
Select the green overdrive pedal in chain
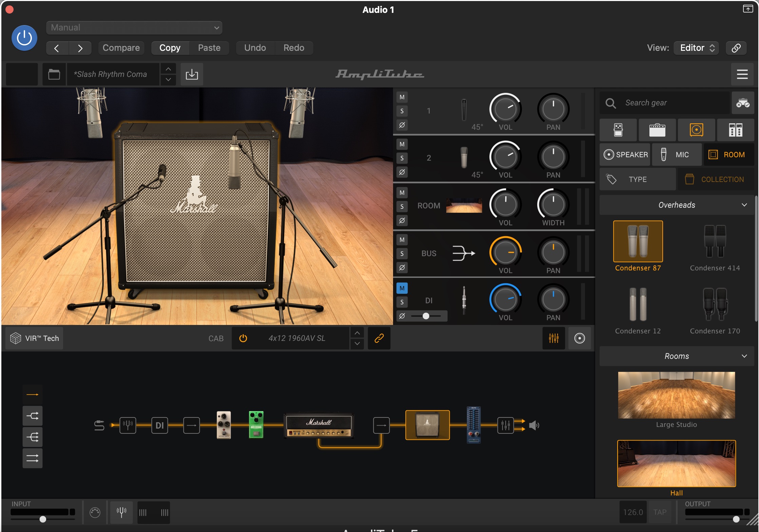pyautogui.click(x=256, y=425)
